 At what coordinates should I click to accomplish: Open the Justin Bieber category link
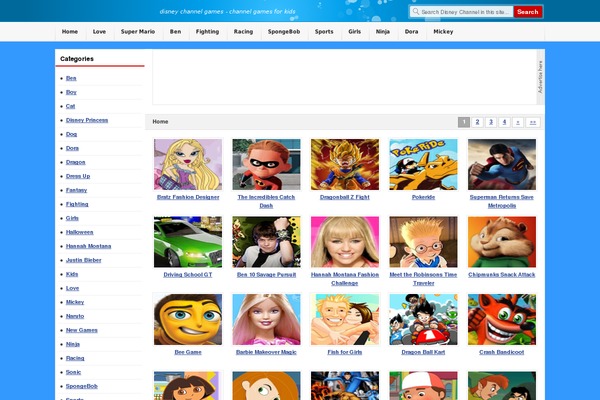pos(83,260)
